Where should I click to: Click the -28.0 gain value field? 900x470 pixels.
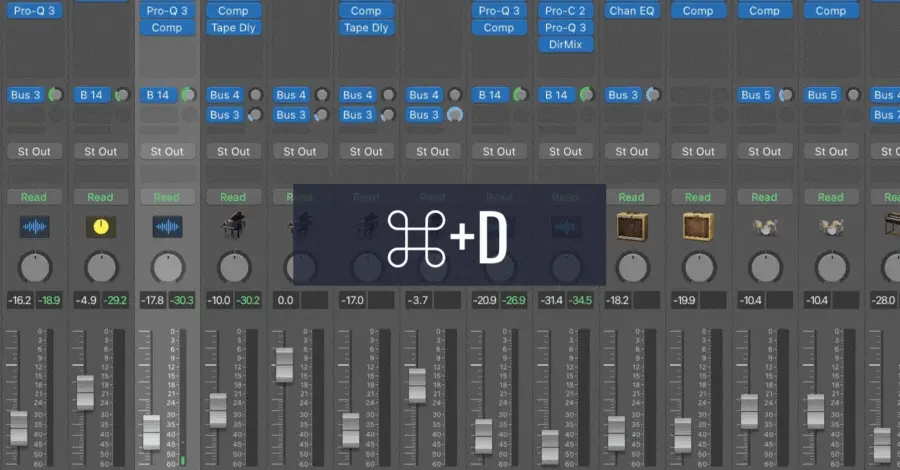(883, 300)
